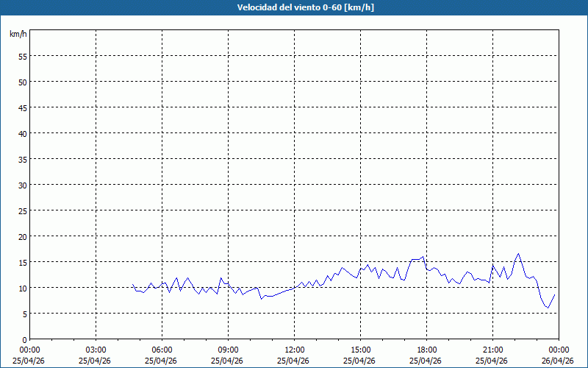Select the 21:00 time marker
Screen dimensions: 588x368
[492, 350]
